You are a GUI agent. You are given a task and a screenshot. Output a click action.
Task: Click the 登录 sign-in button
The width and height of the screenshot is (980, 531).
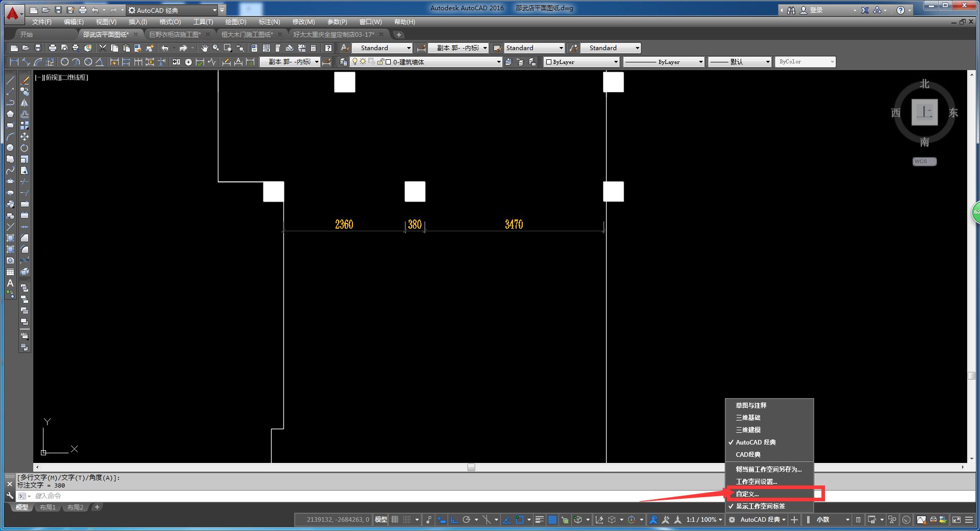pos(812,10)
